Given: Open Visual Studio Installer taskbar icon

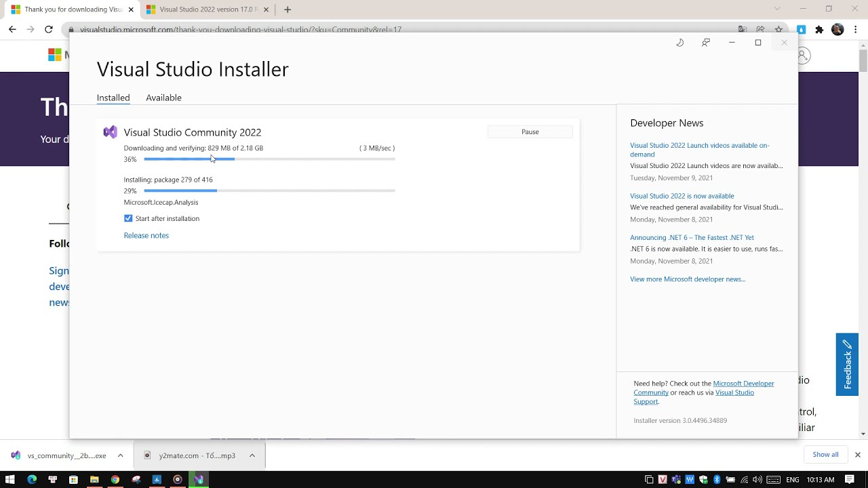Looking at the screenshot, I should (x=199, y=479).
